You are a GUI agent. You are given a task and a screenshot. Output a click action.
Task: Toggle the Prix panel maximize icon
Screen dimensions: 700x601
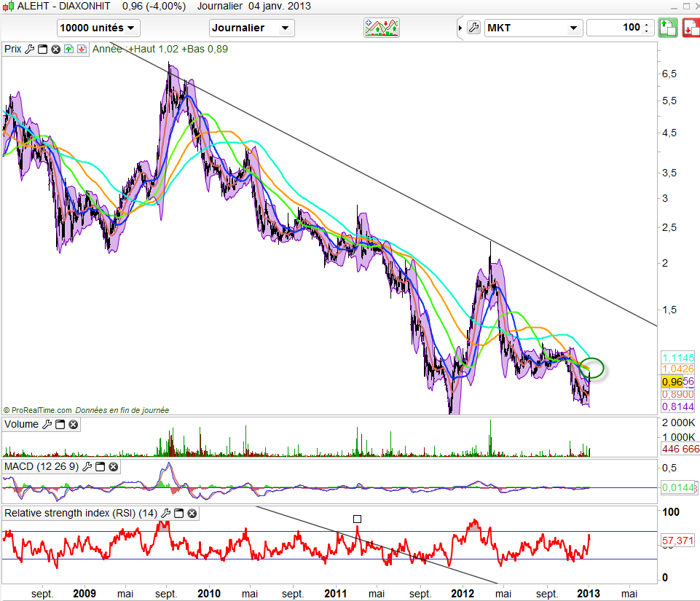(42, 50)
